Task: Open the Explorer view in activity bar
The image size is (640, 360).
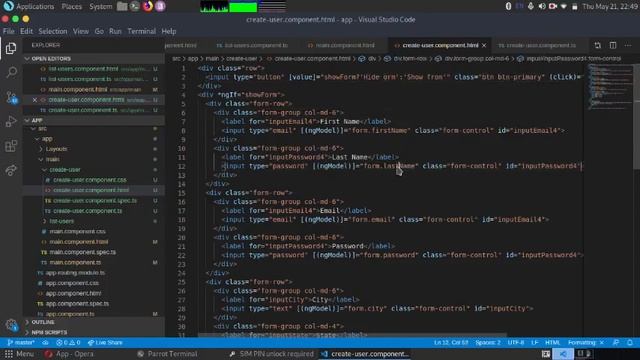Action: [x=11, y=49]
